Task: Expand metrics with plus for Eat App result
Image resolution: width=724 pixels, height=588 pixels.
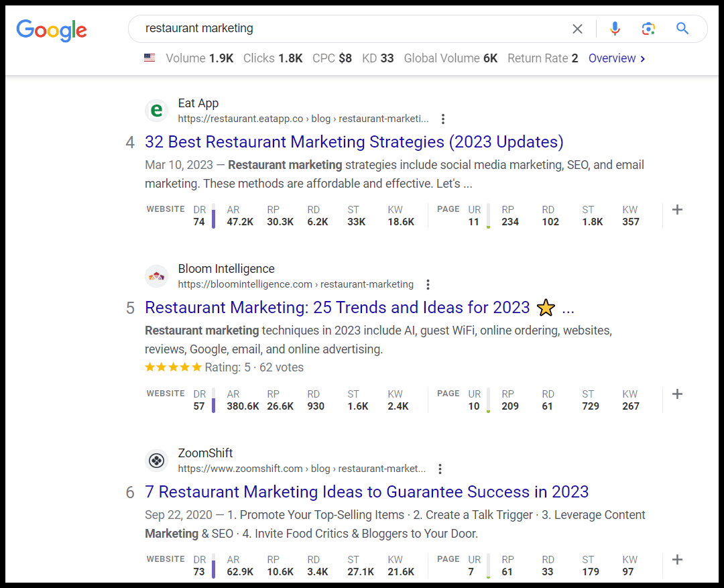Action: point(677,210)
